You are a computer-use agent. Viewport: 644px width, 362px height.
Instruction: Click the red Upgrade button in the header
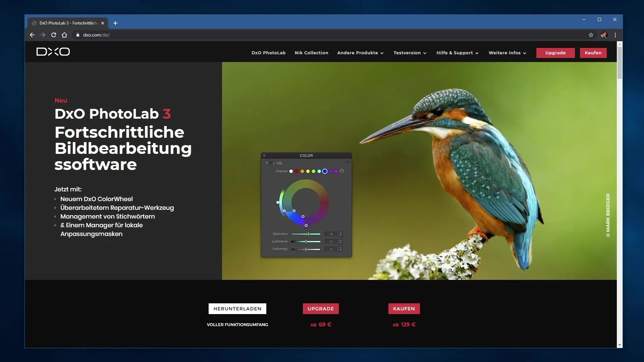click(555, 53)
